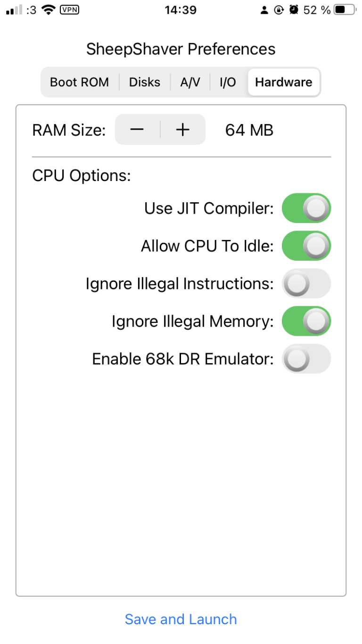Screen dimensions: 362x644
Task: Tap the Wi-Fi status icon
Action: (x=48, y=10)
